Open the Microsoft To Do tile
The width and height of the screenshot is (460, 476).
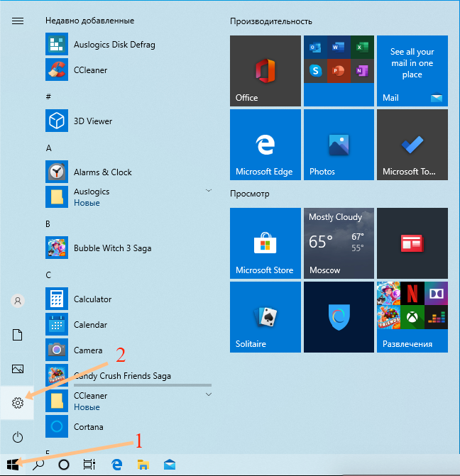pos(412,145)
